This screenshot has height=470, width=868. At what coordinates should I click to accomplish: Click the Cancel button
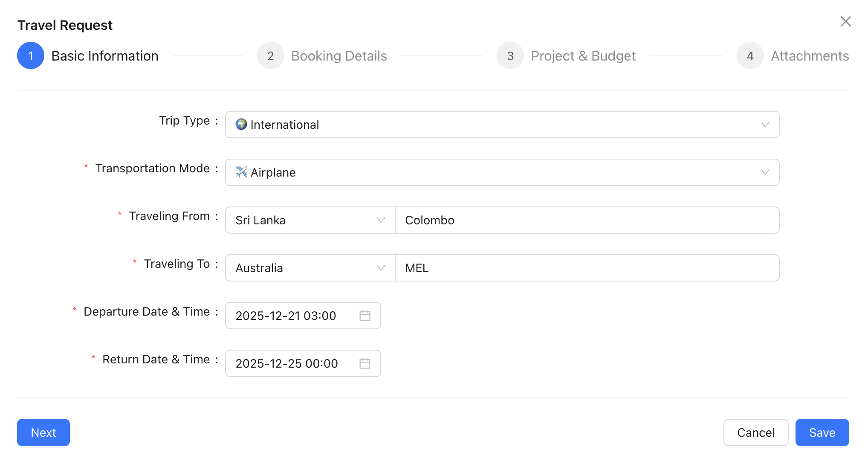(x=755, y=432)
